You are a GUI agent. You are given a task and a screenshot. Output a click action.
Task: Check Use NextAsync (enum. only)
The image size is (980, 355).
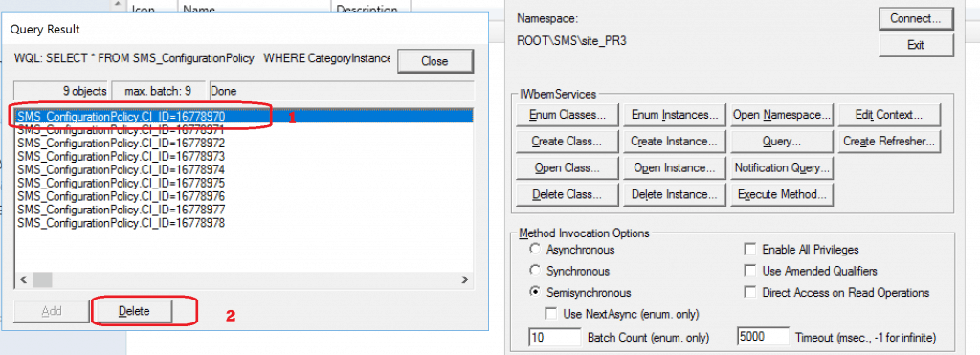click(x=551, y=313)
